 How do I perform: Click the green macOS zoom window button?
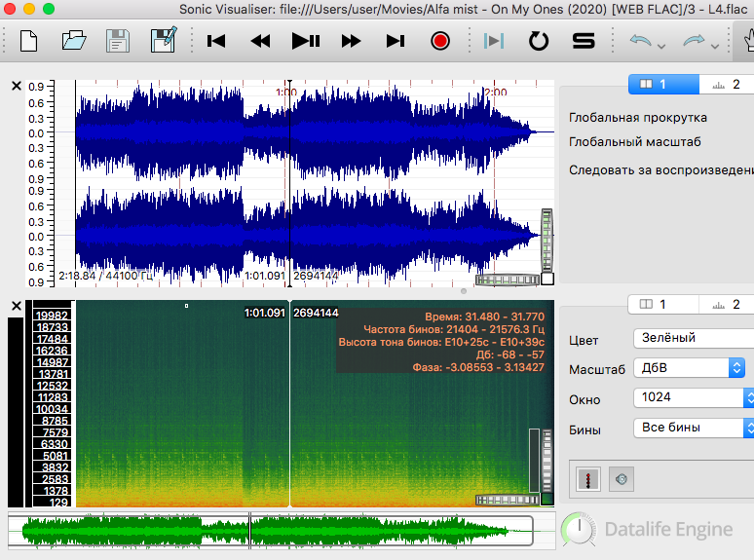[49, 9]
